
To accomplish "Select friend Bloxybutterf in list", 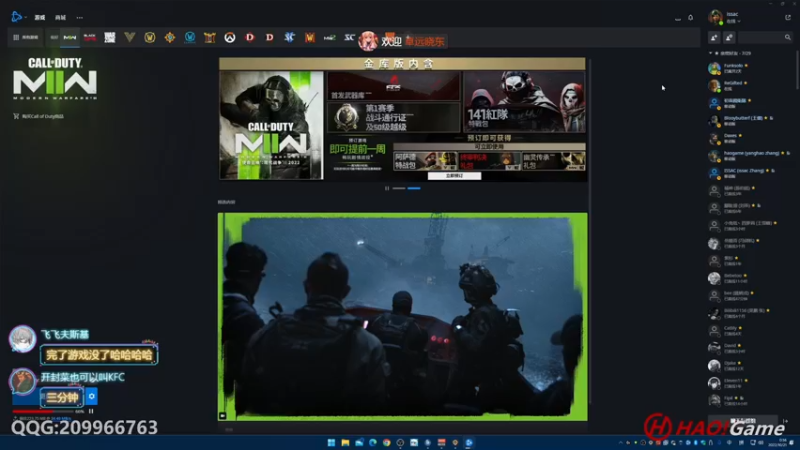I will (750, 120).
